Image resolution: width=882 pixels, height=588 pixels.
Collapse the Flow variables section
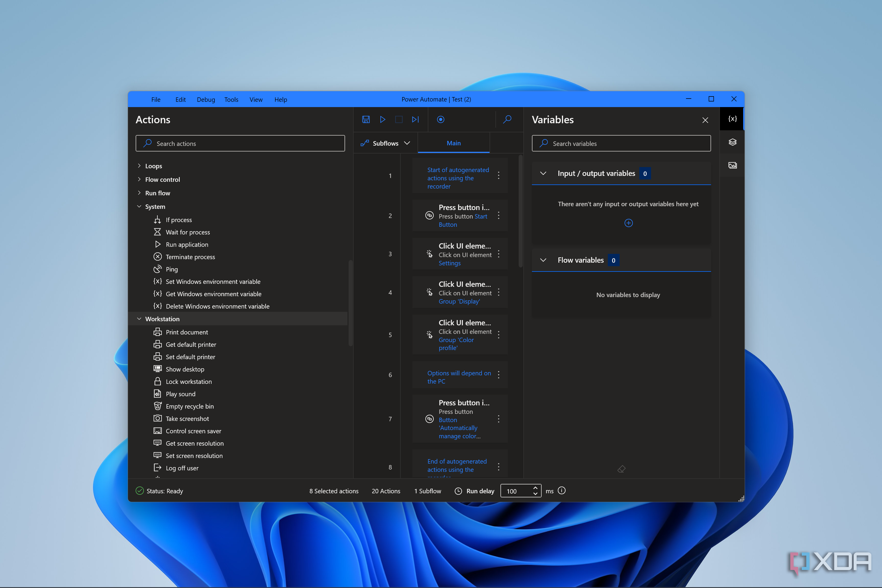click(x=543, y=260)
